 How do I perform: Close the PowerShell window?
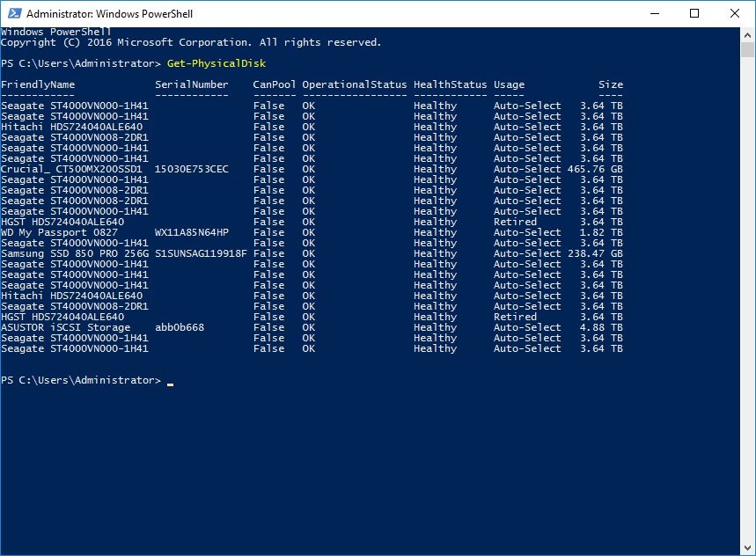735,14
